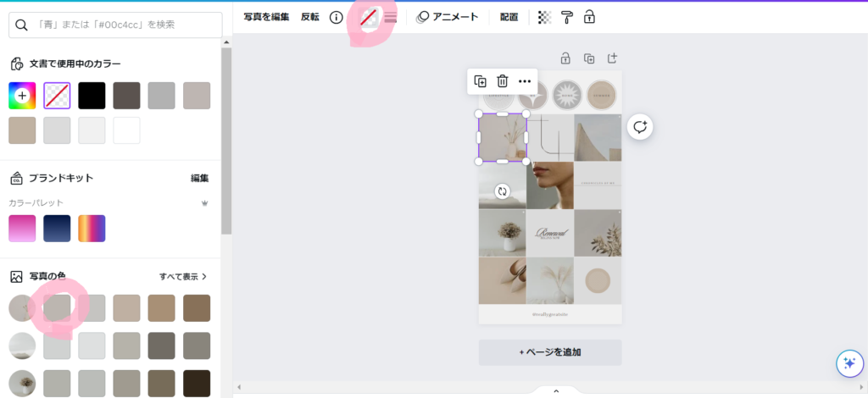Expand すべて表示 to show all photo colors
This screenshot has height=398, width=868.
[x=183, y=276]
